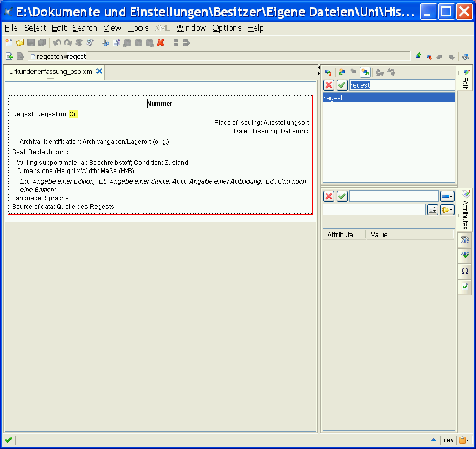The width and height of the screenshot is (476, 449).
Task: Click the attribute name input field
Action: click(x=394, y=197)
